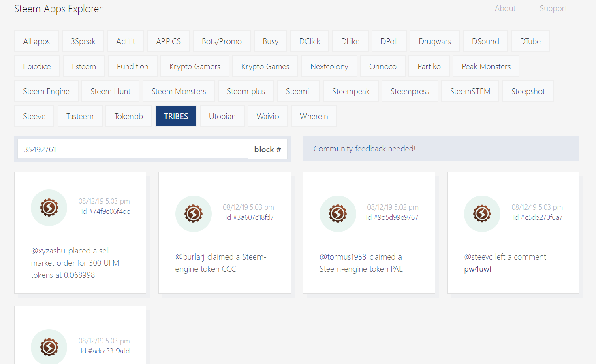Show Tokenbb activity
Viewport: 596px width, 364px height.
coord(129,116)
